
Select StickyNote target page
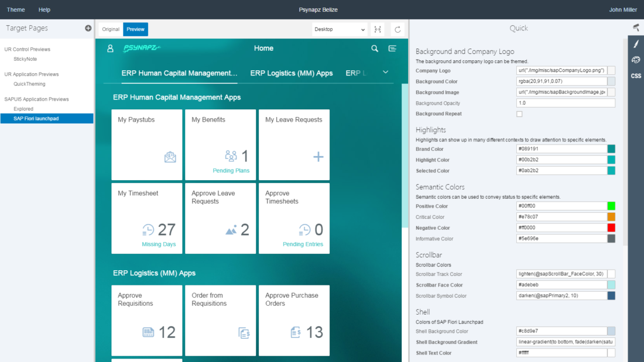click(25, 59)
